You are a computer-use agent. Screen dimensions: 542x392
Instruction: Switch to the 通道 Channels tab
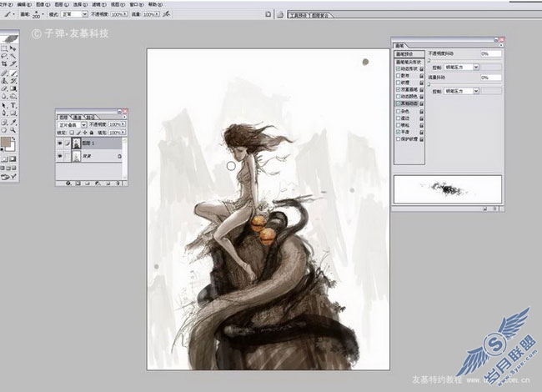pyautogui.click(x=78, y=118)
